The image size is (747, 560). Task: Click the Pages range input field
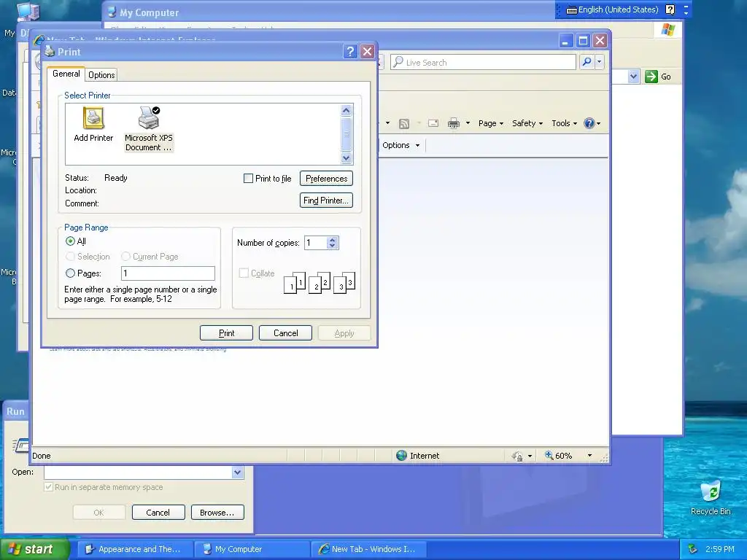[169, 273]
